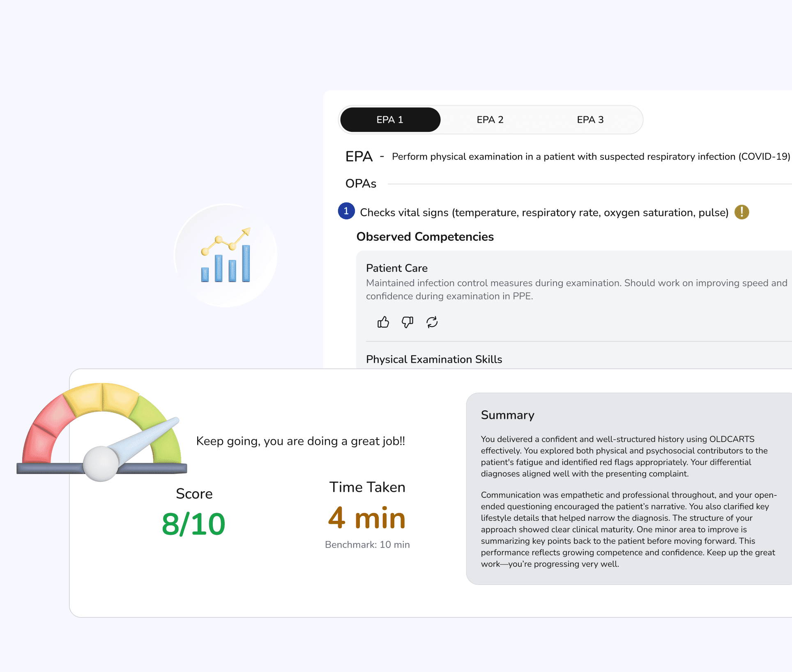Click thumbs down on Patient Care feedback
This screenshot has width=792, height=672.
(x=407, y=322)
